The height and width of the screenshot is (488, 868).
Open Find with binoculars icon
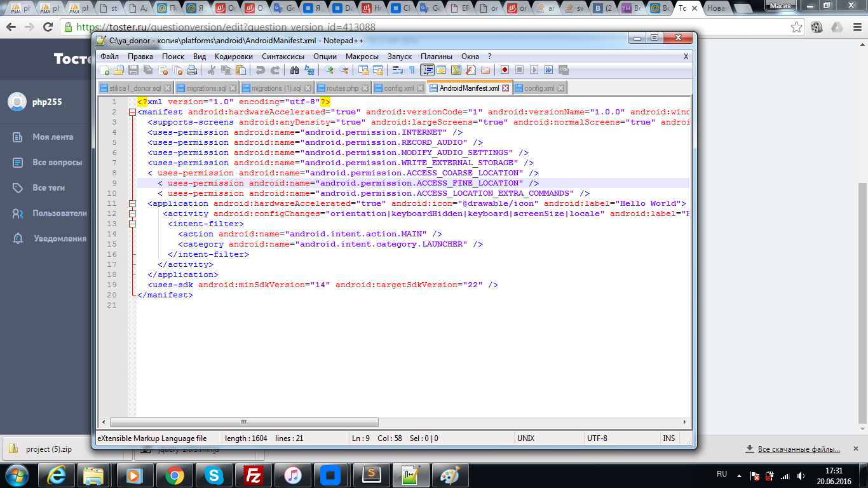coord(294,70)
